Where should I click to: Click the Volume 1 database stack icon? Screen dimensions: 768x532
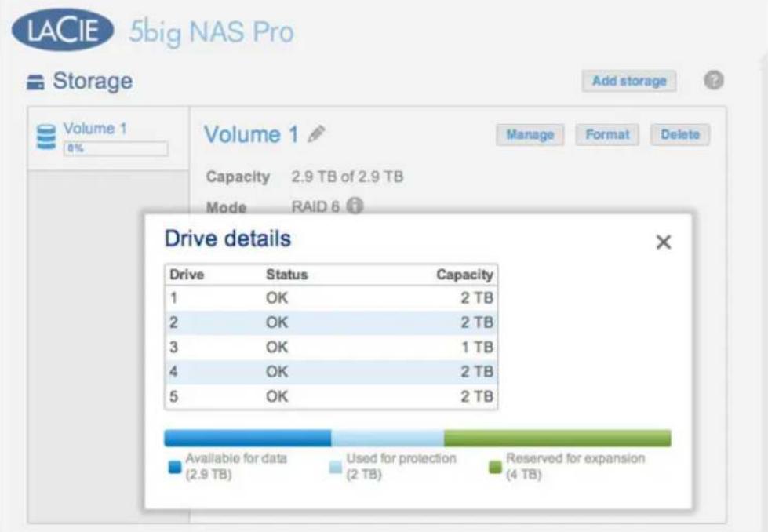(46, 137)
